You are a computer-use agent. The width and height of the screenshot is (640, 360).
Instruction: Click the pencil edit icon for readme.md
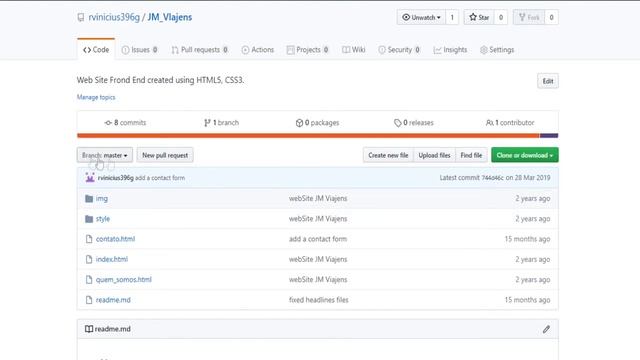coord(546,329)
